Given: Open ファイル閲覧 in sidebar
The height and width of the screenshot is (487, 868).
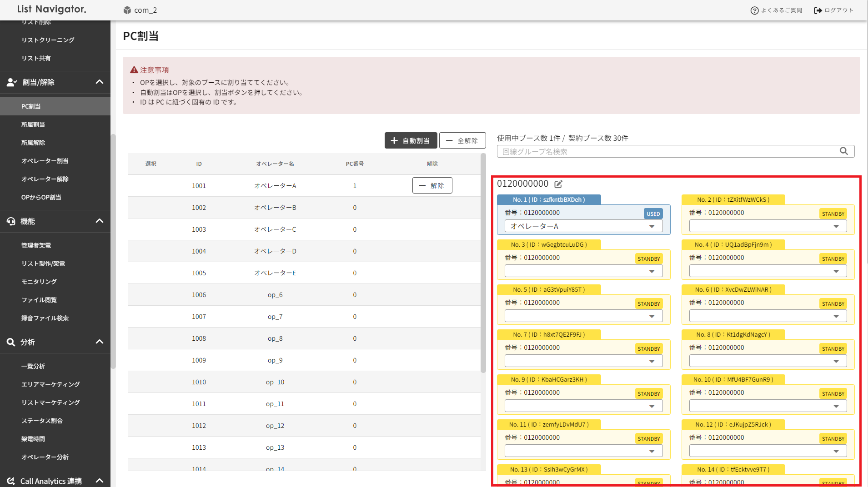Looking at the screenshot, I should pyautogui.click(x=55, y=300).
